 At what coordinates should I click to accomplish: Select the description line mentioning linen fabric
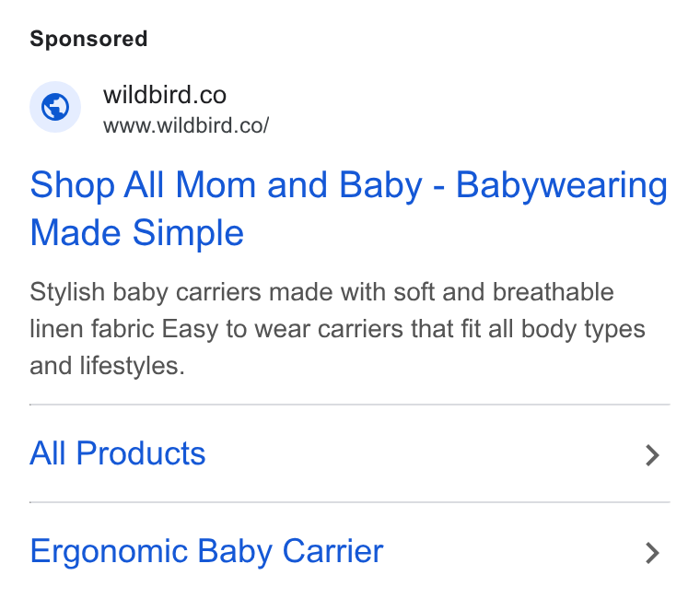[337, 329]
